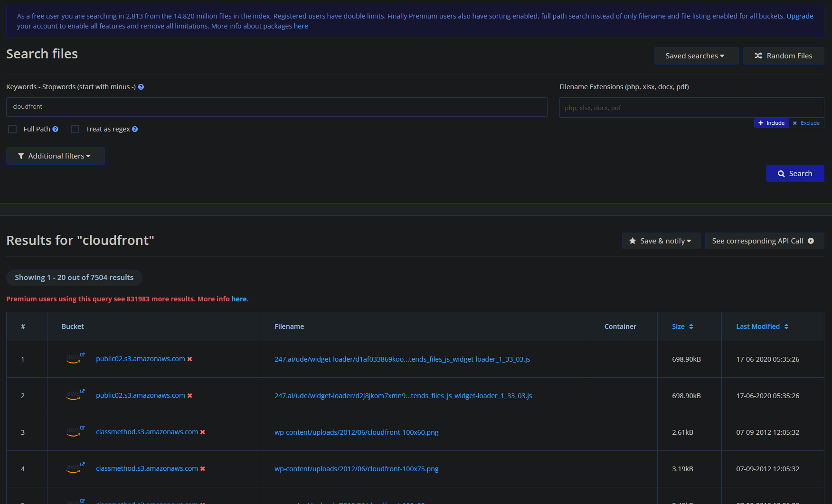Screen dimensions: 832x504
Task: Select Include extension mode
Action: 771,123
